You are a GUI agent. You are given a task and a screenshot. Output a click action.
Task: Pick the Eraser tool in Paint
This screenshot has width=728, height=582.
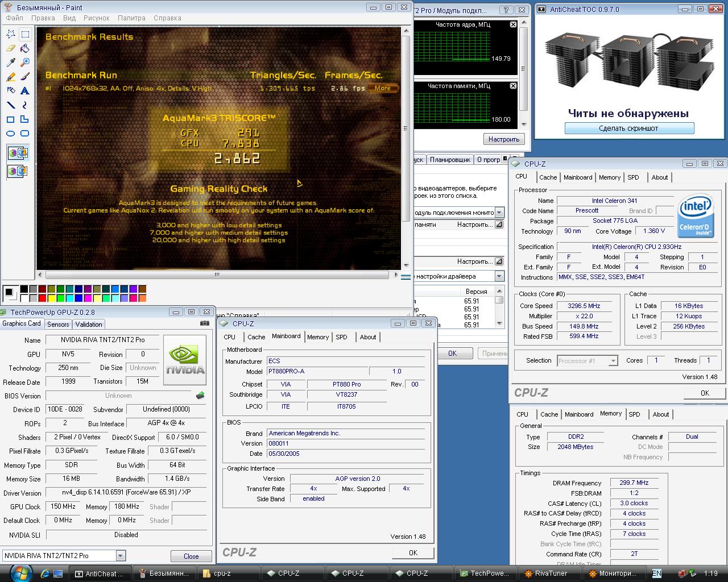[11, 48]
